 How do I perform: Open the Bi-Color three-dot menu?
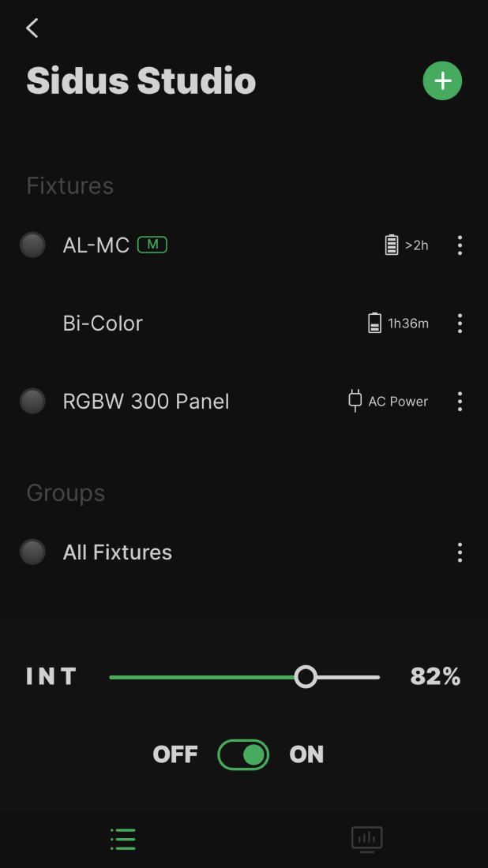pyautogui.click(x=460, y=324)
